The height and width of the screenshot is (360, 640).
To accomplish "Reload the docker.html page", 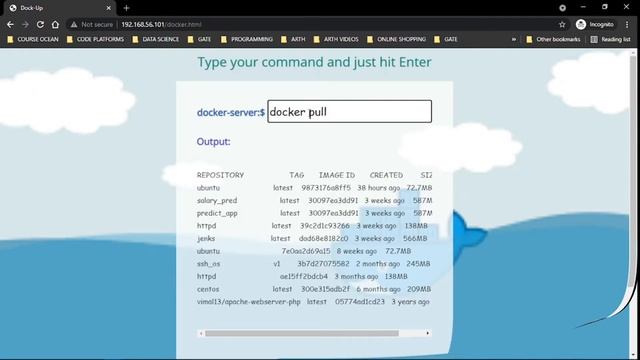I will (40, 24).
